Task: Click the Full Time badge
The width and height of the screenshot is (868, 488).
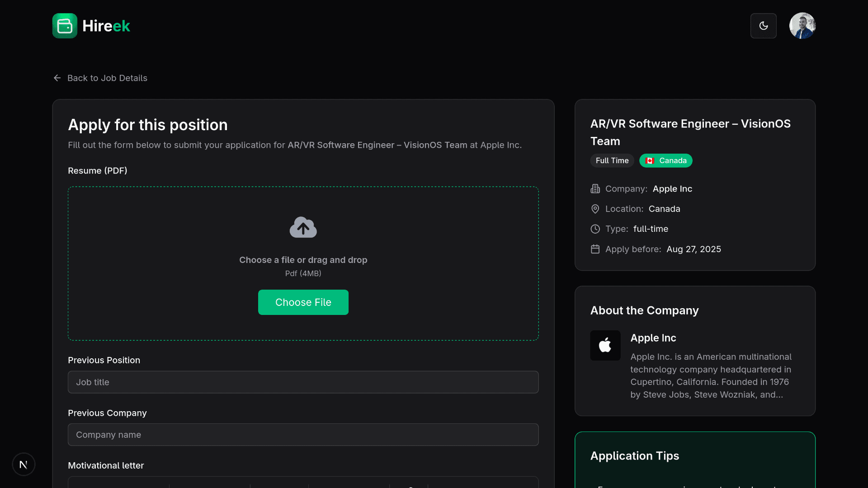Action: coord(612,160)
